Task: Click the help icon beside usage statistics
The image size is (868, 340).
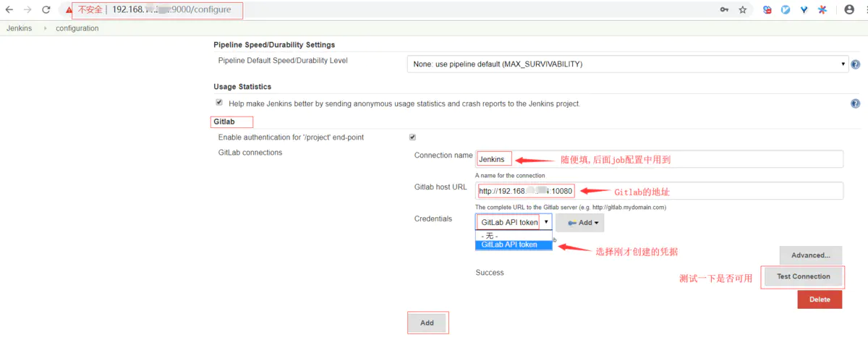Action: (x=856, y=103)
